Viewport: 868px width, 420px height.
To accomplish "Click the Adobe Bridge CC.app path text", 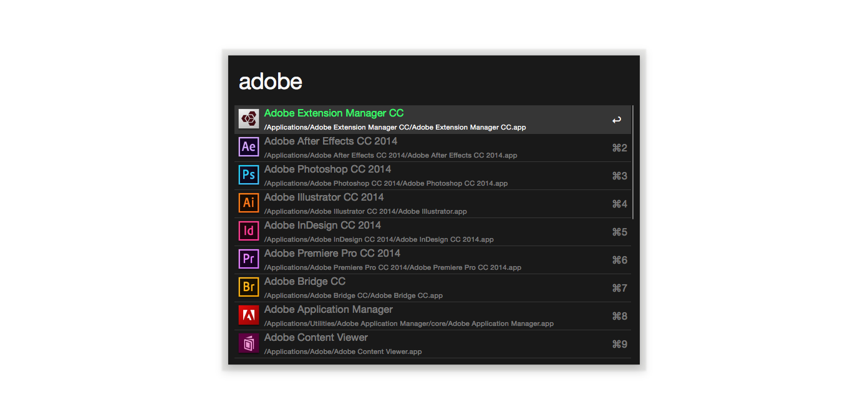I will tap(354, 295).
